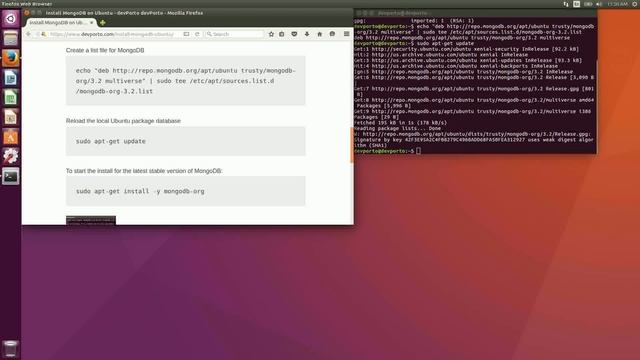Open the Firefox hamburger menu
The height and width of the screenshot is (360, 640).
[x=347, y=34]
